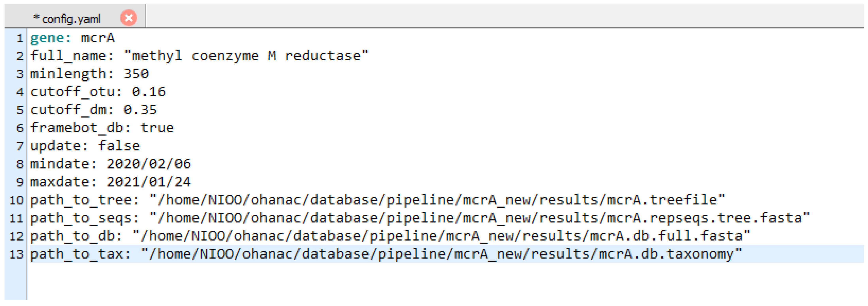Click the full_name string value
This screenshot has width=868, height=306.
(x=246, y=56)
